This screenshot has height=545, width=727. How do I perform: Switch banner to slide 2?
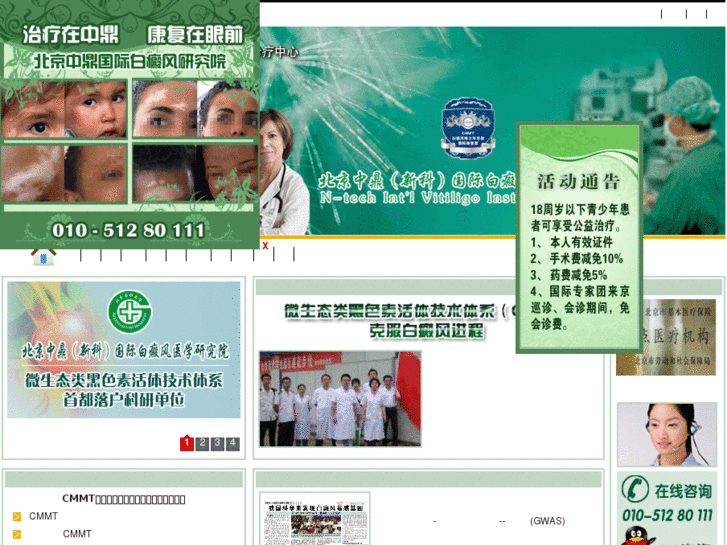[x=202, y=443]
